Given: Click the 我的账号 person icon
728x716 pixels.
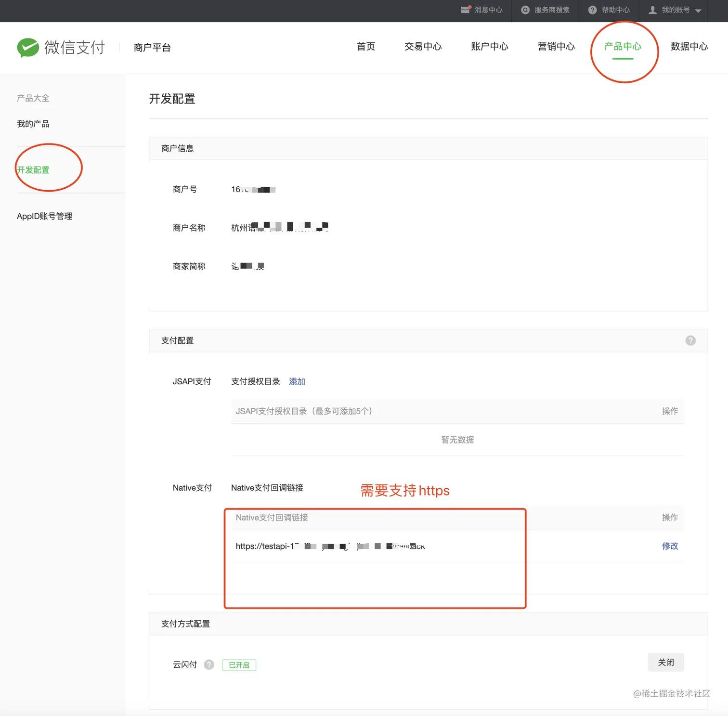Looking at the screenshot, I should (x=652, y=10).
